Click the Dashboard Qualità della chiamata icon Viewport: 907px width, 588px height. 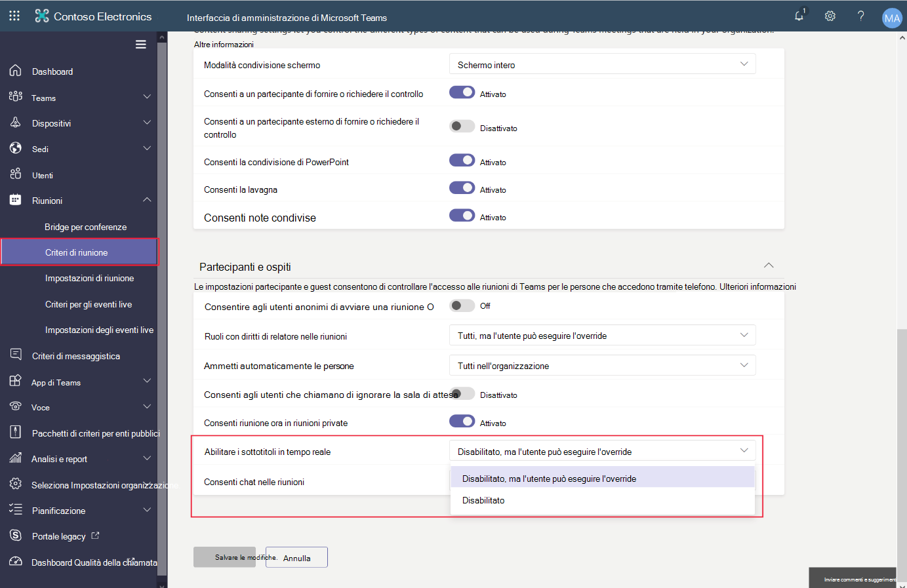point(16,562)
